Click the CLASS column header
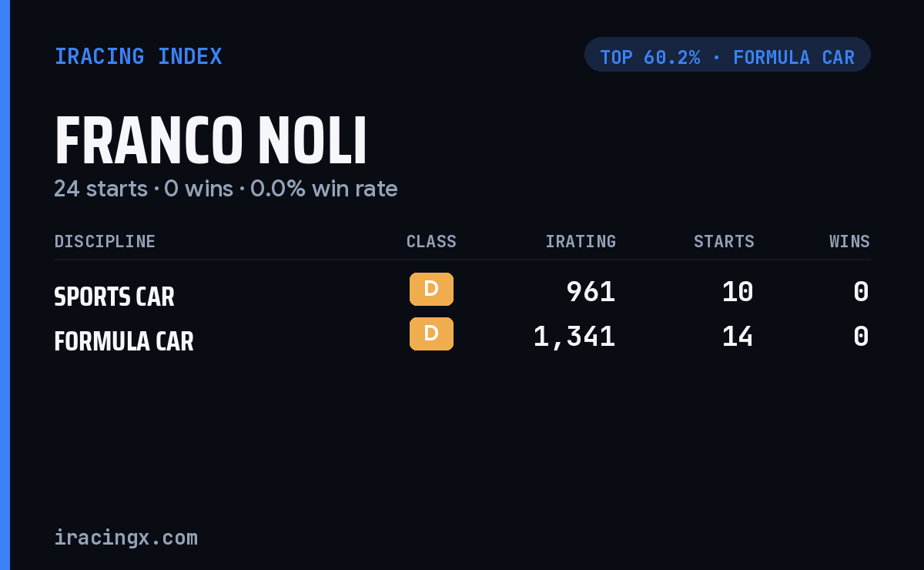Screen dimensions: 924x570 [x=431, y=241]
